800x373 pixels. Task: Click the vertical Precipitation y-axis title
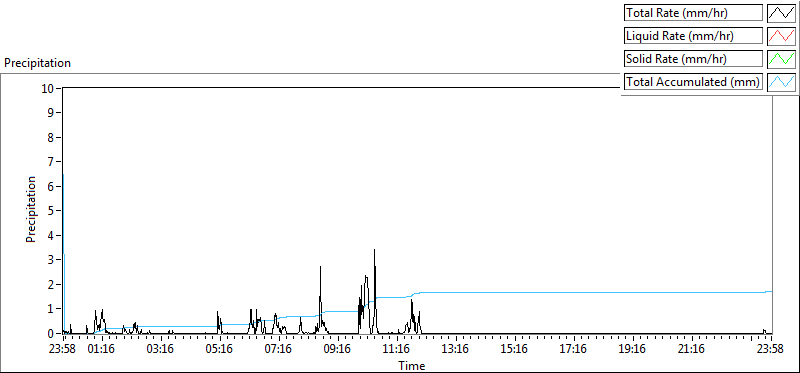(31, 209)
